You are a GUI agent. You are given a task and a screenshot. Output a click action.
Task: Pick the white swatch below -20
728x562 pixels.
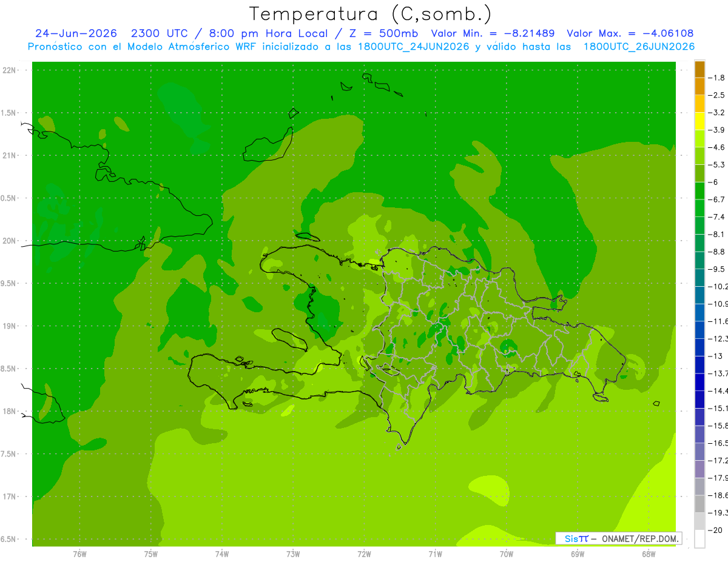pyautogui.click(x=699, y=539)
